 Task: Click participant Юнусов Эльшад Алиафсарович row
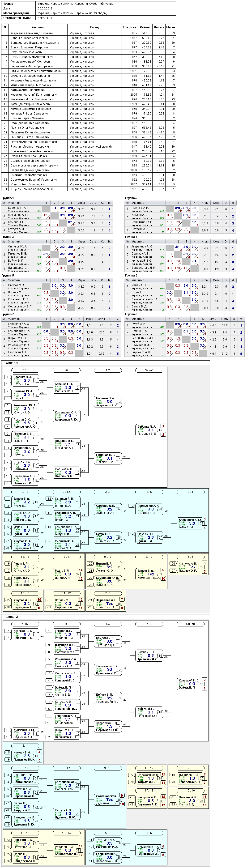pyautogui.click(x=31, y=189)
